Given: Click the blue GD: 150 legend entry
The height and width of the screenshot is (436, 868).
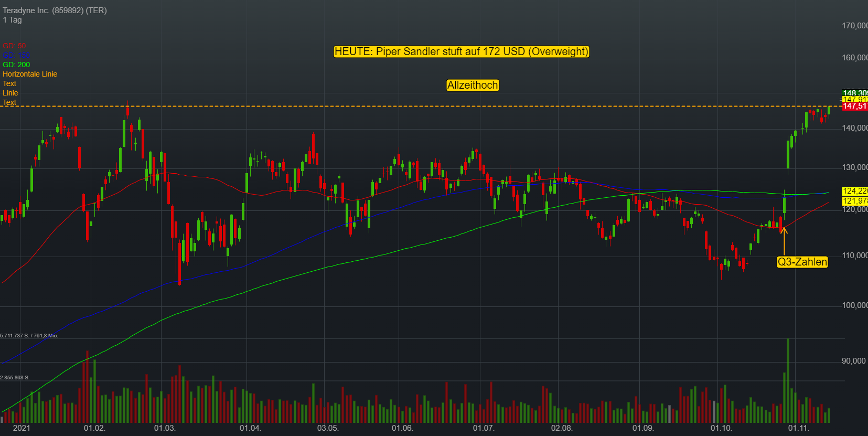Looking at the screenshot, I should [16, 55].
